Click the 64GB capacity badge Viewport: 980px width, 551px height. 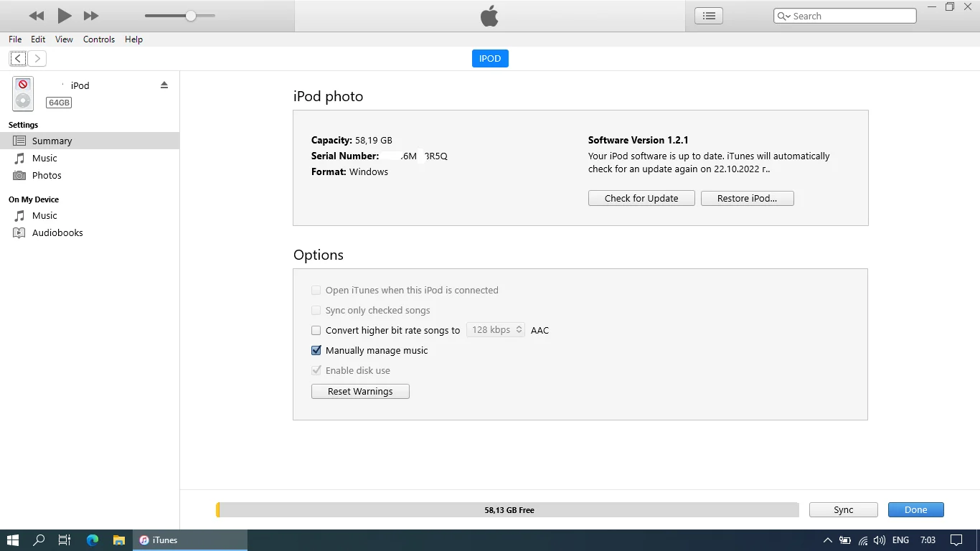point(59,103)
